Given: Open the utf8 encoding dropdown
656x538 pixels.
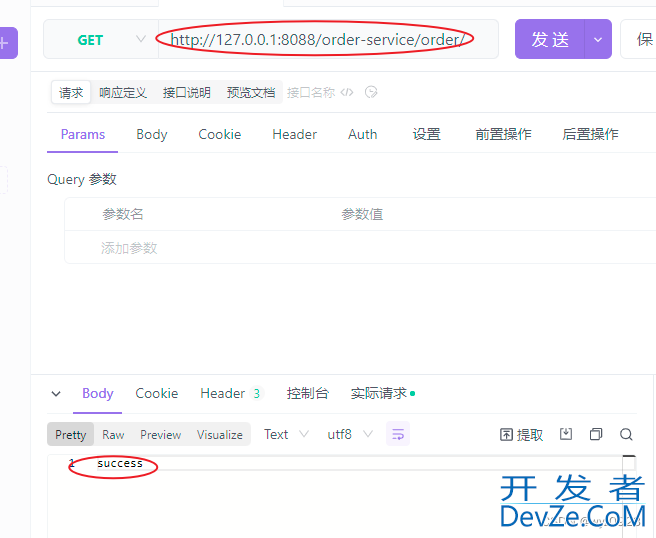Looking at the screenshot, I should [349, 434].
